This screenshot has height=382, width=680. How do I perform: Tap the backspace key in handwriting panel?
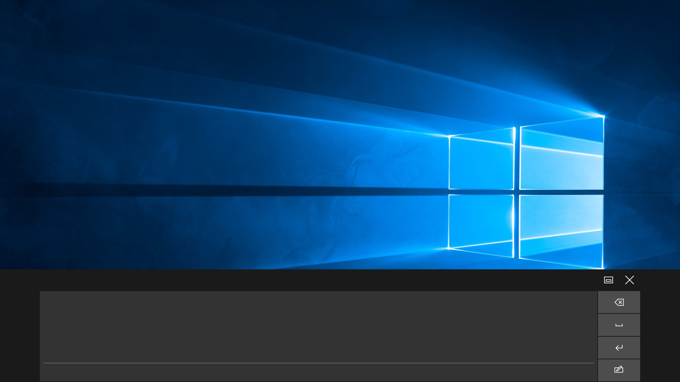[x=619, y=302]
